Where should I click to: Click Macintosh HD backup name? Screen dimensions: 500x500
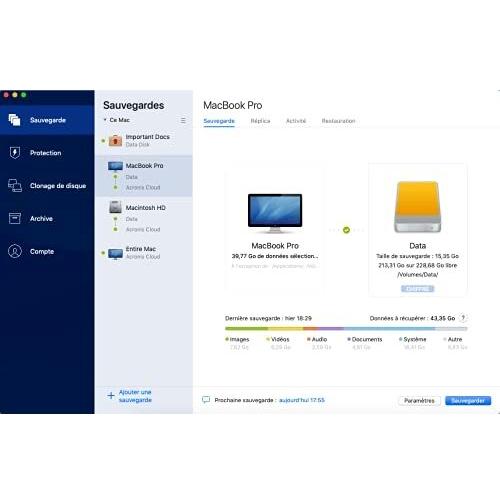tap(146, 208)
